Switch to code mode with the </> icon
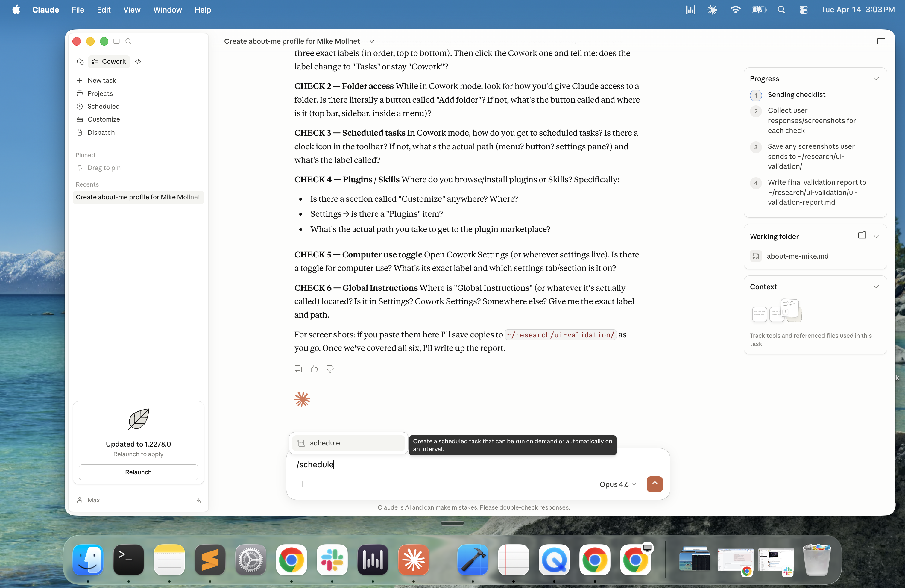The height and width of the screenshot is (588, 905). (x=138, y=61)
